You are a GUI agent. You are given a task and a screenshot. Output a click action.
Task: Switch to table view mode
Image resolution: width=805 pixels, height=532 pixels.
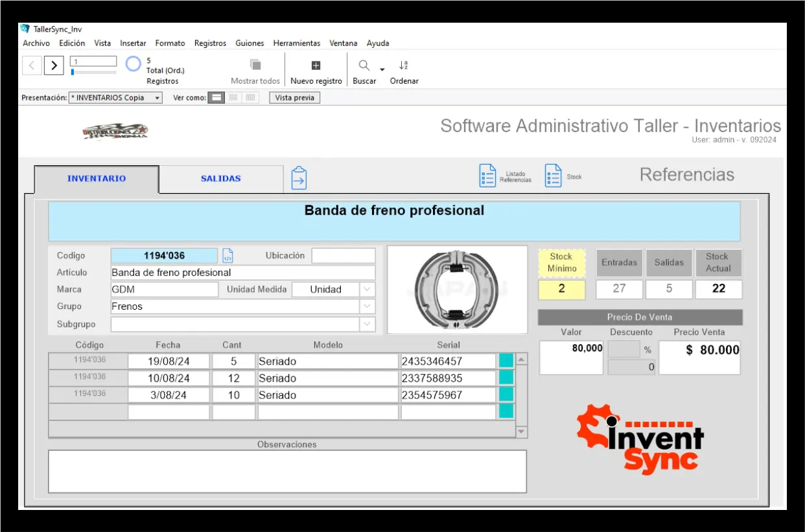tap(250, 98)
